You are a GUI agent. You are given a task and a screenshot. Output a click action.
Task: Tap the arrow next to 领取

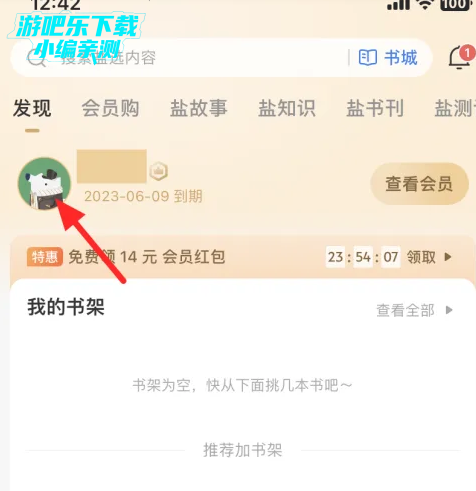(x=448, y=257)
